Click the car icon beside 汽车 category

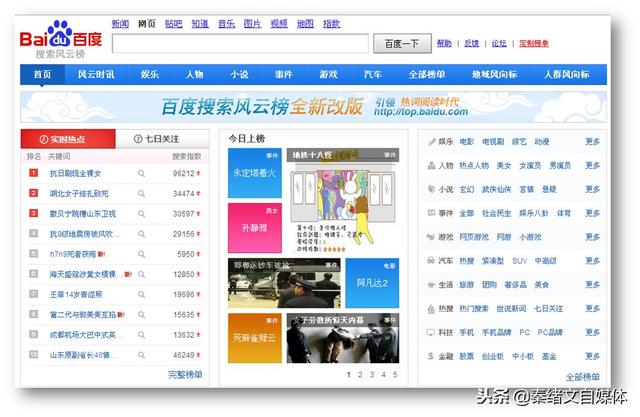tap(431, 261)
